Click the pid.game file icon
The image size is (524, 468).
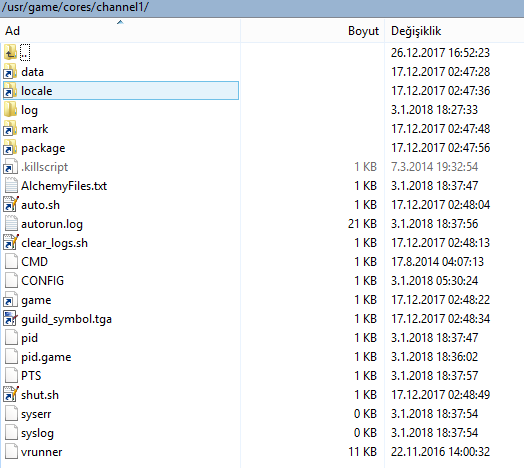11,357
